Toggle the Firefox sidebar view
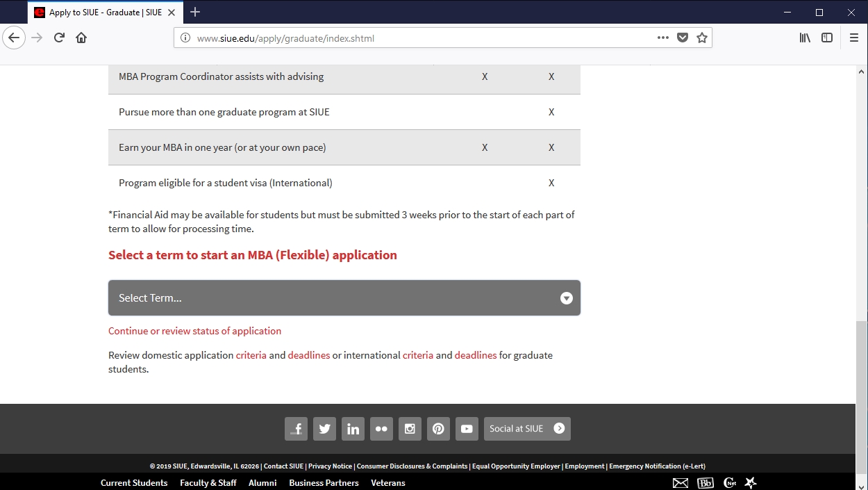The height and width of the screenshot is (490, 868). point(827,38)
